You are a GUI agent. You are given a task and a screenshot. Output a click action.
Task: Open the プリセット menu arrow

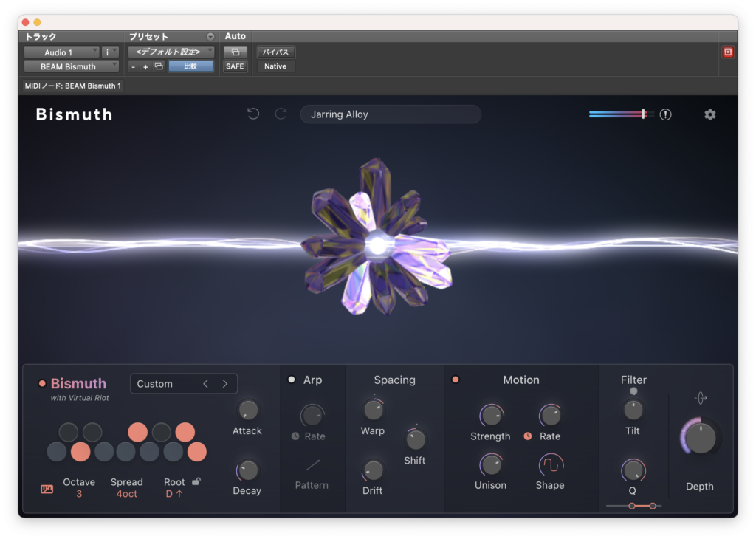pyautogui.click(x=210, y=37)
